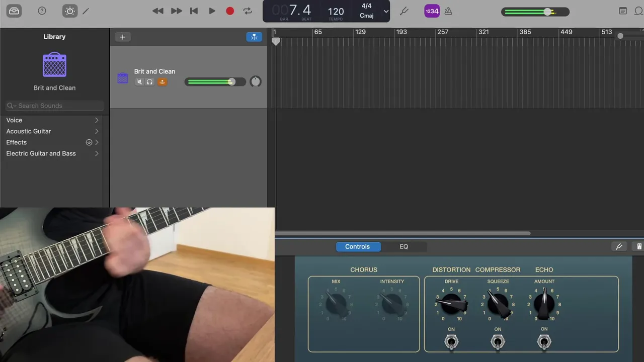Click the Rewind transport button
The height and width of the screenshot is (362, 644).
(x=158, y=11)
